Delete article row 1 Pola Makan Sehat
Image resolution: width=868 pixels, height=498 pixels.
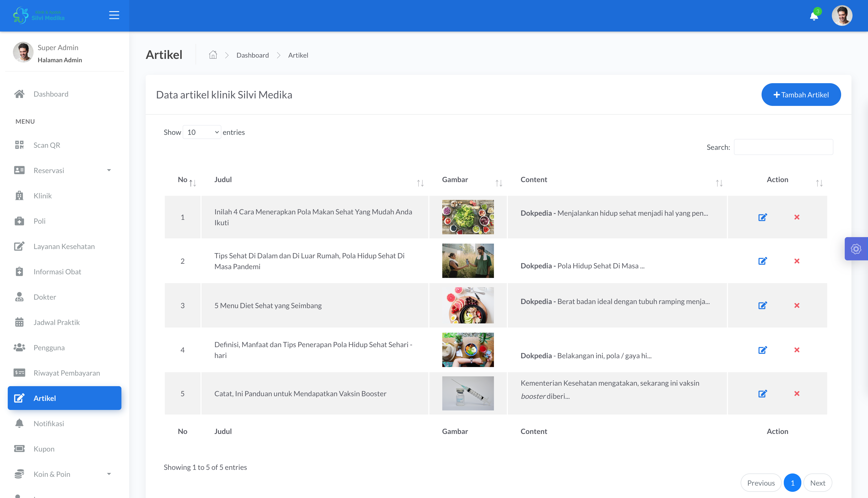click(796, 217)
